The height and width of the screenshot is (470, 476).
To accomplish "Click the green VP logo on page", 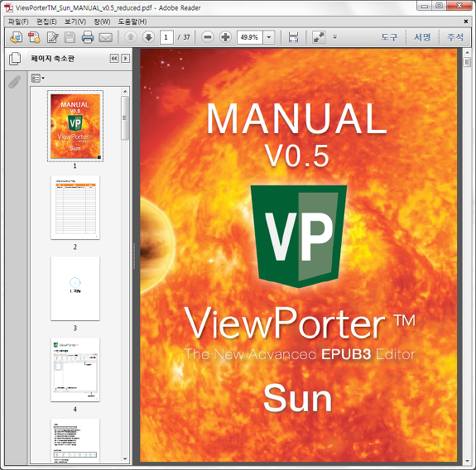I will pos(299,236).
